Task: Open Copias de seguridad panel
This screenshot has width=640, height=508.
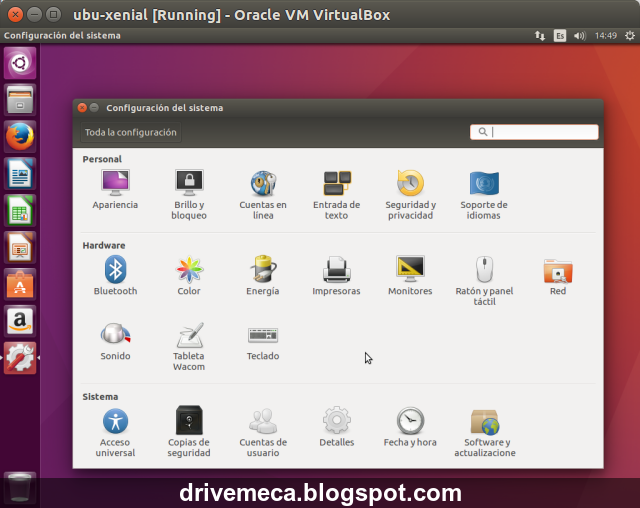Action: coord(189,432)
